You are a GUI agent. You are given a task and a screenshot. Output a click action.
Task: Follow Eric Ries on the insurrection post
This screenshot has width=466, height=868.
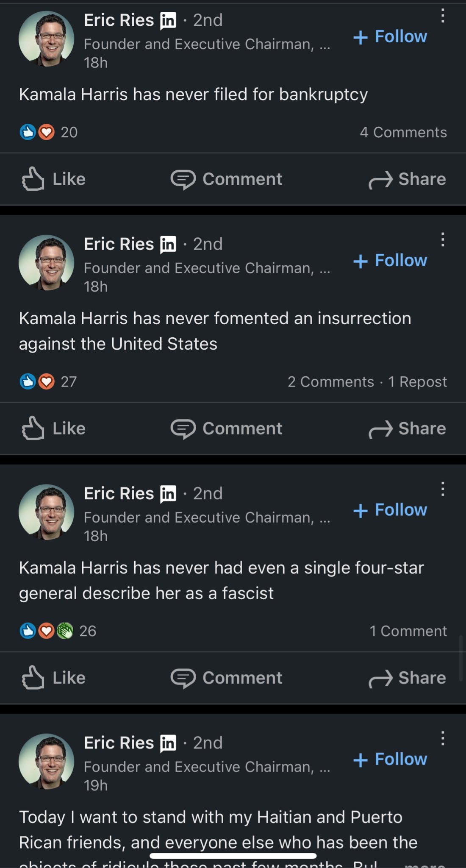(390, 261)
